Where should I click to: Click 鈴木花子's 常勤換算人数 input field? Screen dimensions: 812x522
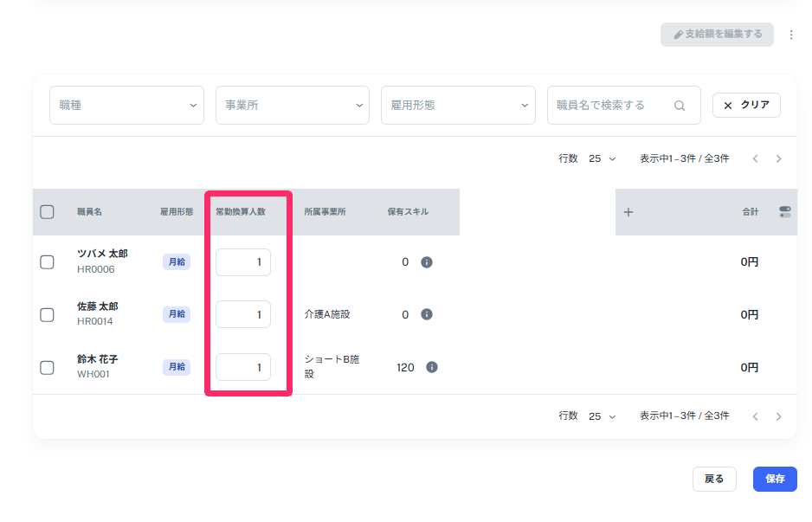[x=242, y=366]
